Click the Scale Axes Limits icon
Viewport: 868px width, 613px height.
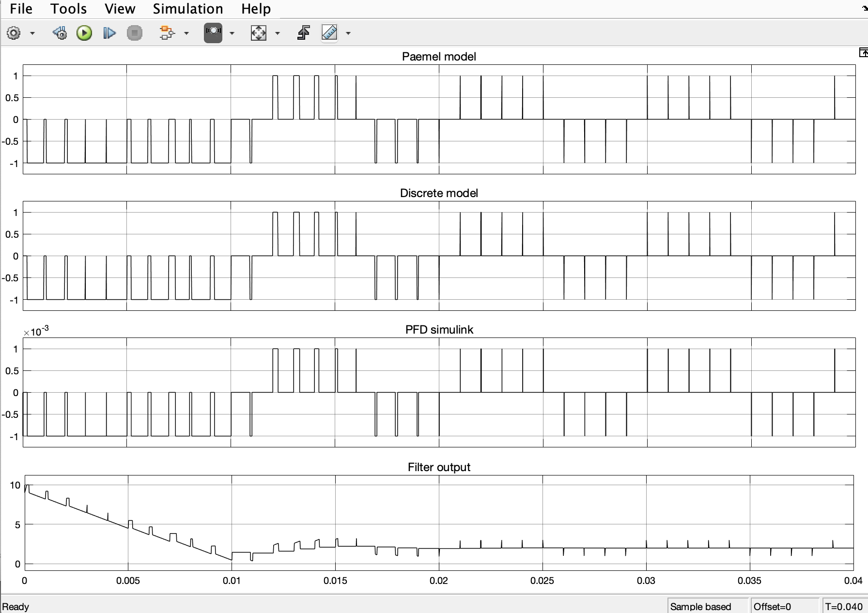click(258, 33)
